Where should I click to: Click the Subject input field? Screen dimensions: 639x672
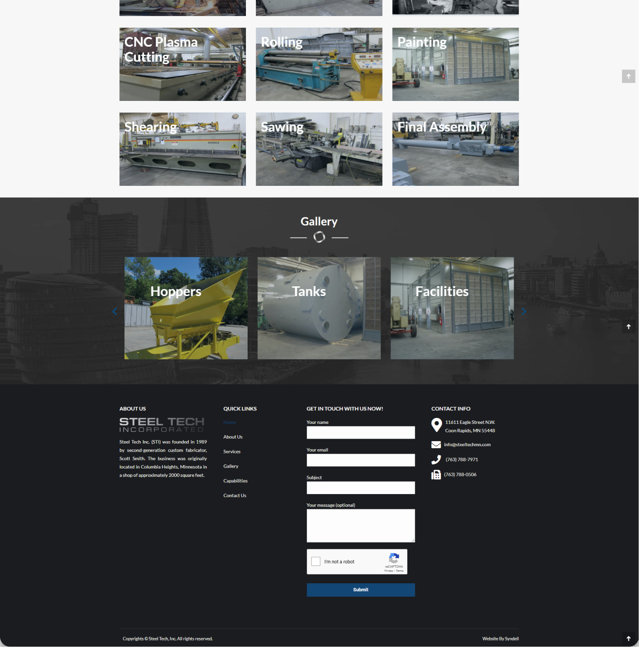(361, 488)
